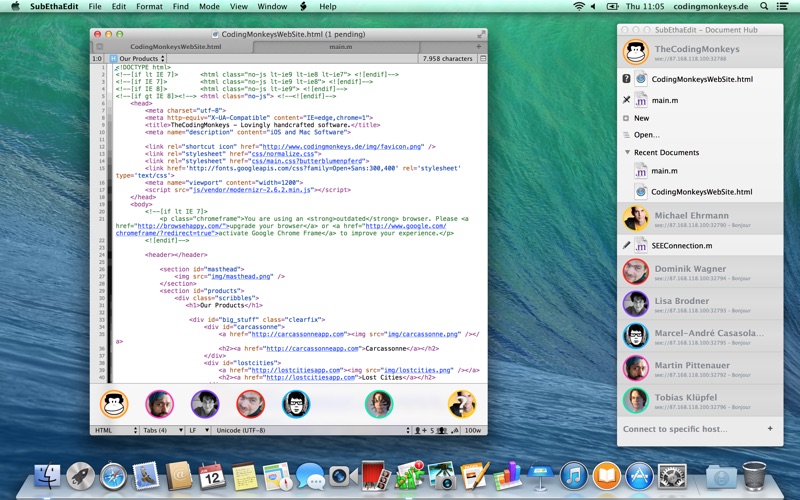
Task: Click the add participant icon in the status bar
Action: 421,431
